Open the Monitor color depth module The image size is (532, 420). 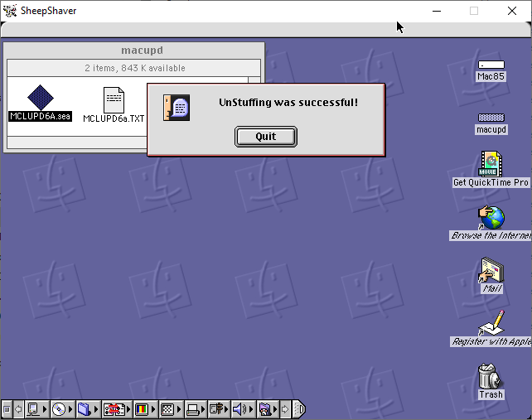point(145,409)
